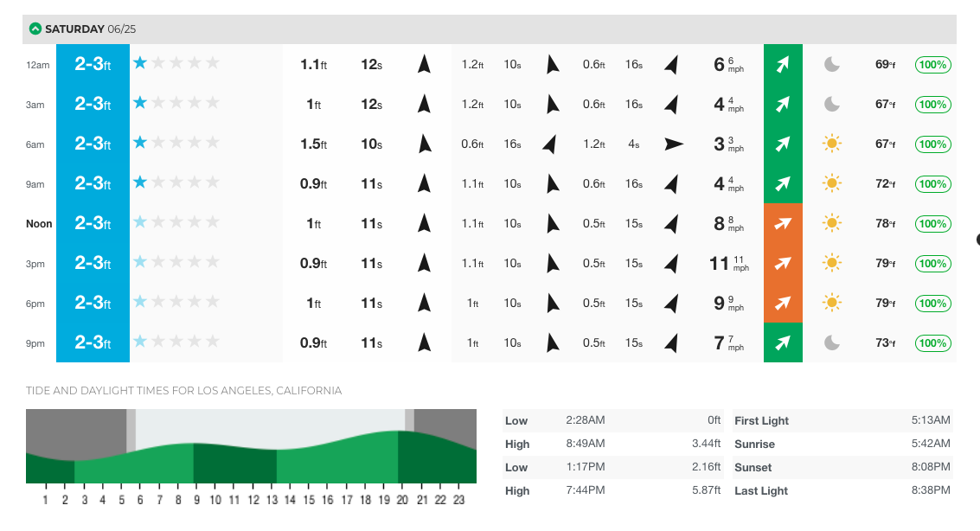This screenshot has height=531, width=980.
Task: Click the sun icon in the 9am row
Action: [x=832, y=183]
